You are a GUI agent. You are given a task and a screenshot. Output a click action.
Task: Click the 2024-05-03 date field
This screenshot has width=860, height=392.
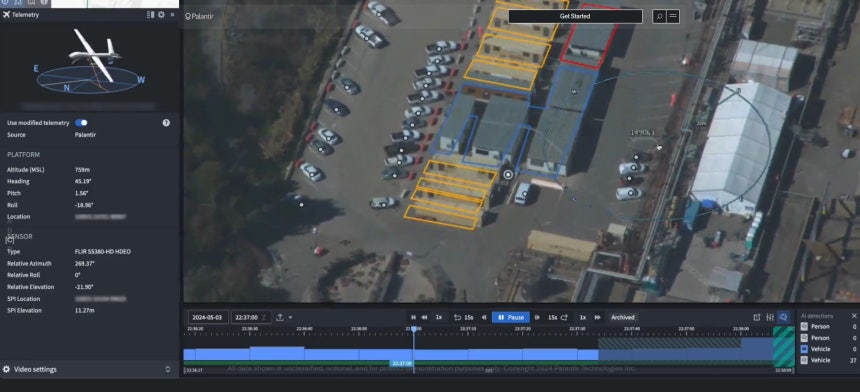pos(208,317)
